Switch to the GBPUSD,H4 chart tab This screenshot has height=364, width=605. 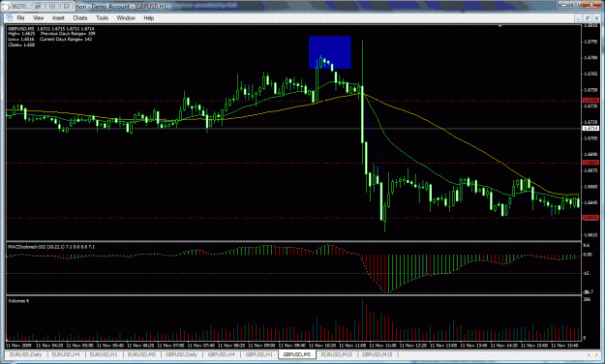pyautogui.click(x=222, y=354)
